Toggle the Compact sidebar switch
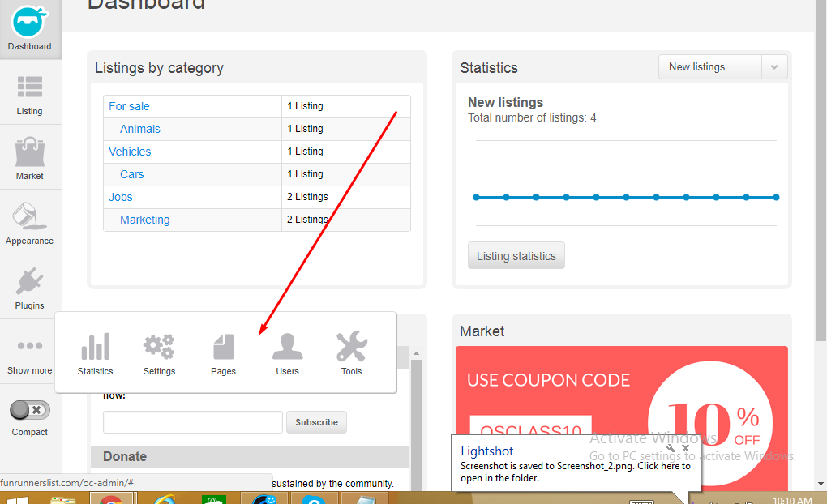Screen dimensions: 827x504 coord(30,410)
